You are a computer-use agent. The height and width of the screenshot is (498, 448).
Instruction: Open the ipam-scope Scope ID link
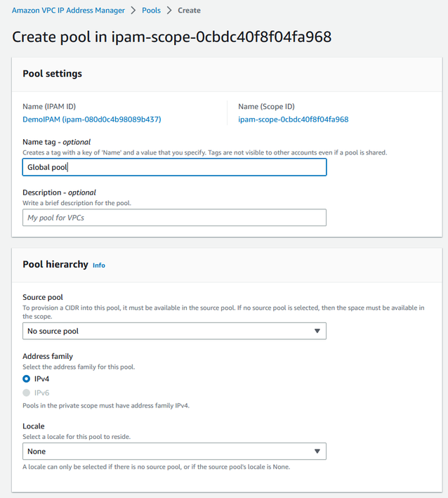tap(293, 119)
